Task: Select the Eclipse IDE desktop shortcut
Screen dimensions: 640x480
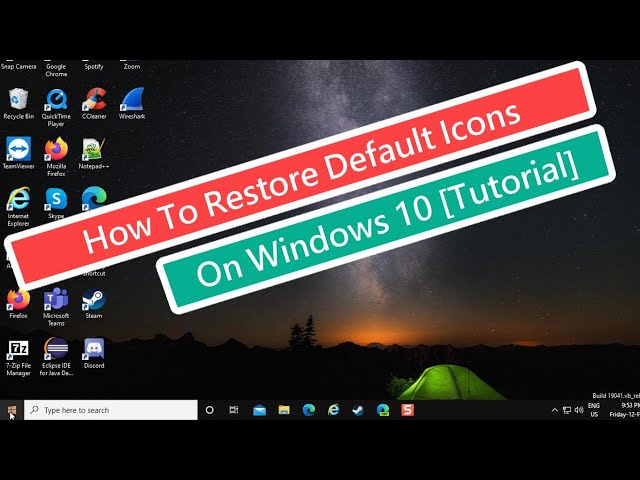Action: click(56, 357)
